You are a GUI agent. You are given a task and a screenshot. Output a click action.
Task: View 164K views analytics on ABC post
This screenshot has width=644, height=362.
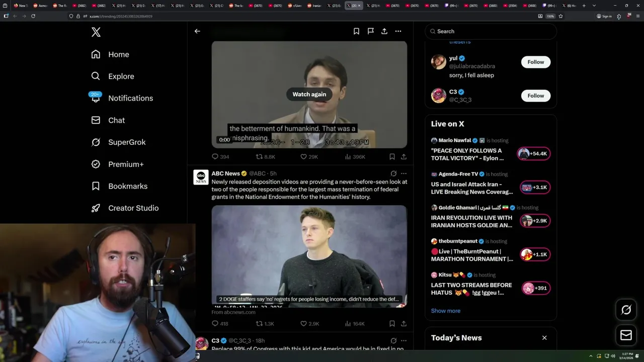(x=355, y=324)
